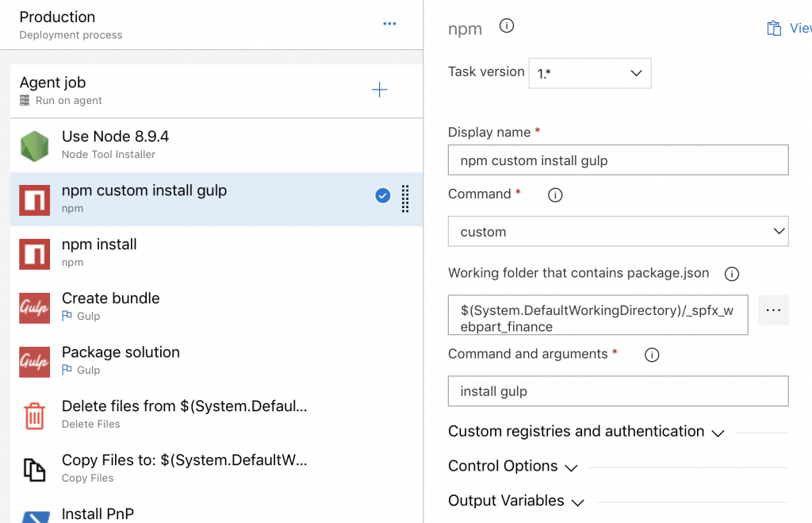
Task: Click the Gulp icon for Package solution
Action: pos(35,362)
